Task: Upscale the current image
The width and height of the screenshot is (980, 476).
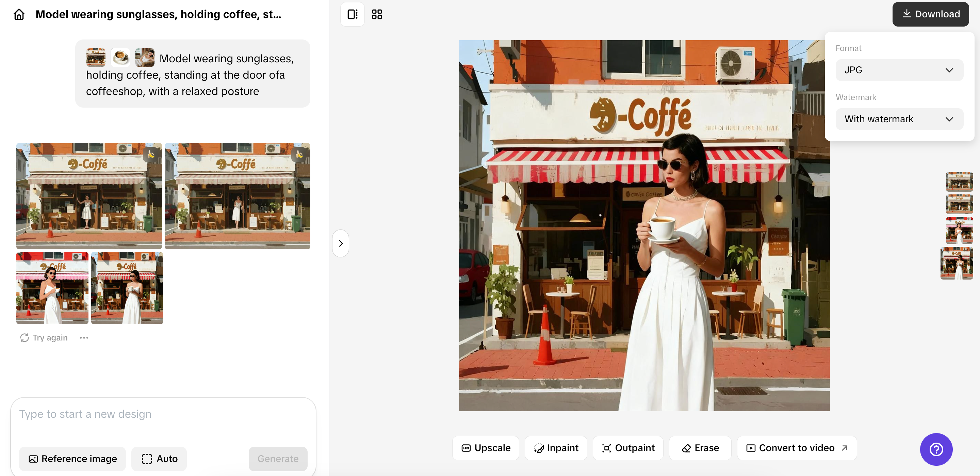Action: [486, 448]
